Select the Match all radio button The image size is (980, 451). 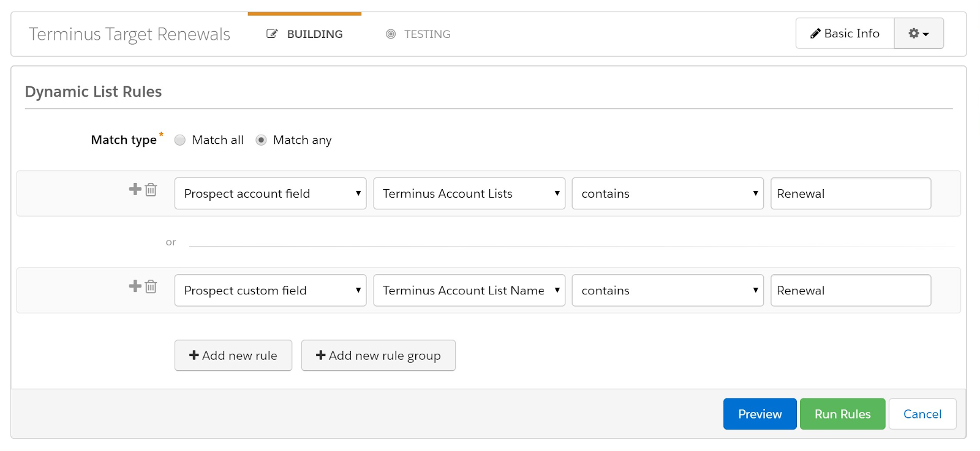pyautogui.click(x=180, y=140)
